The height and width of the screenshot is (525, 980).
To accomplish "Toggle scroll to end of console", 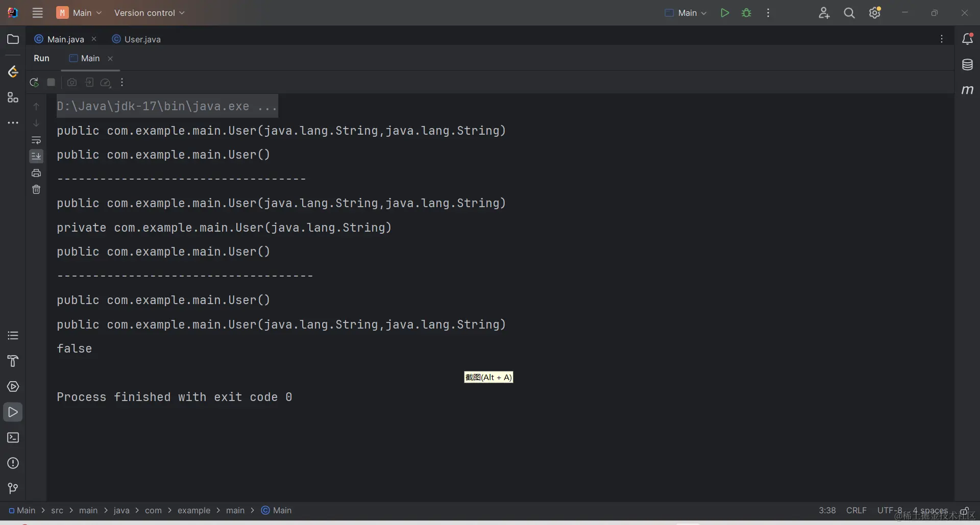I will click(x=36, y=156).
